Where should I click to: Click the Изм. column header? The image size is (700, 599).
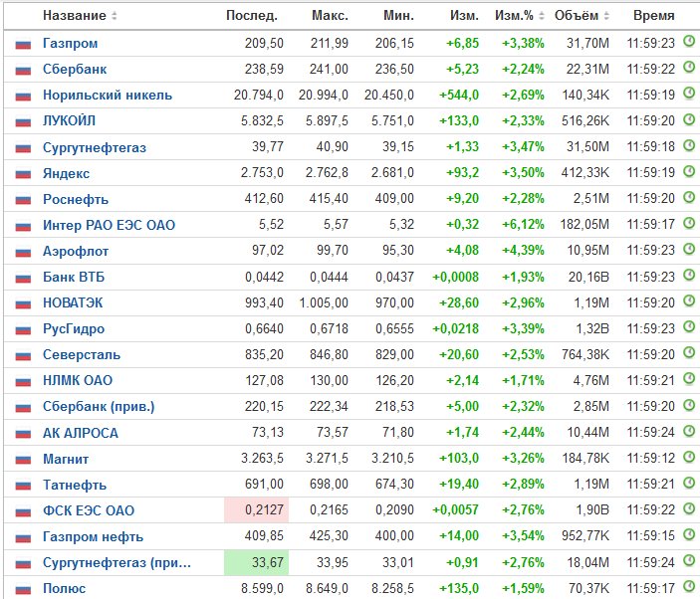pyautogui.click(x=464, y=16)
